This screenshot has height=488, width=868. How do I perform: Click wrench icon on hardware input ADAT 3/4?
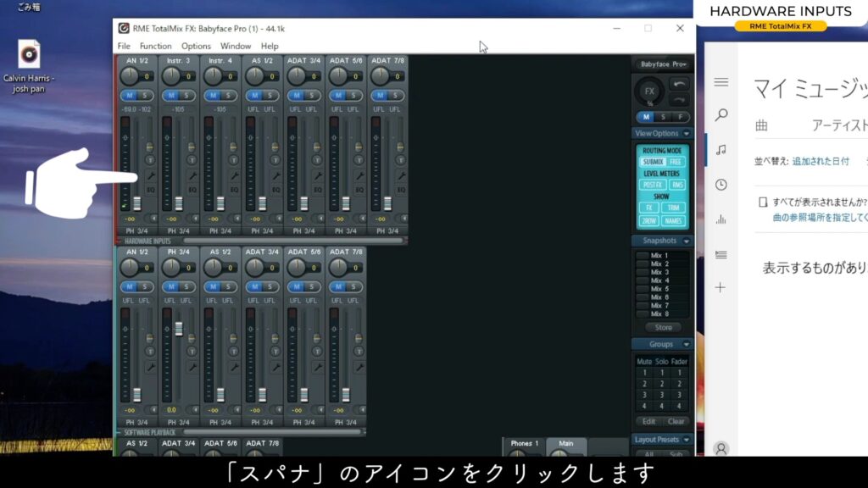click(318, 176)
